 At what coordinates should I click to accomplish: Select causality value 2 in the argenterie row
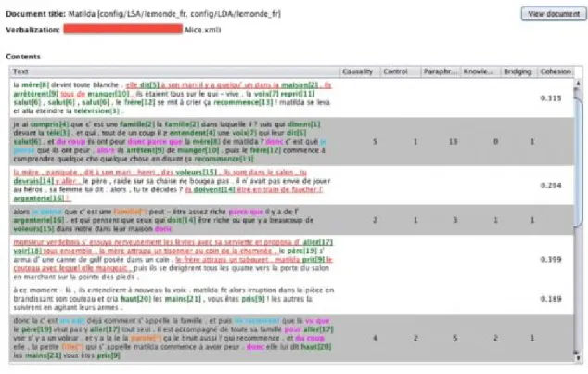[375, 220]
